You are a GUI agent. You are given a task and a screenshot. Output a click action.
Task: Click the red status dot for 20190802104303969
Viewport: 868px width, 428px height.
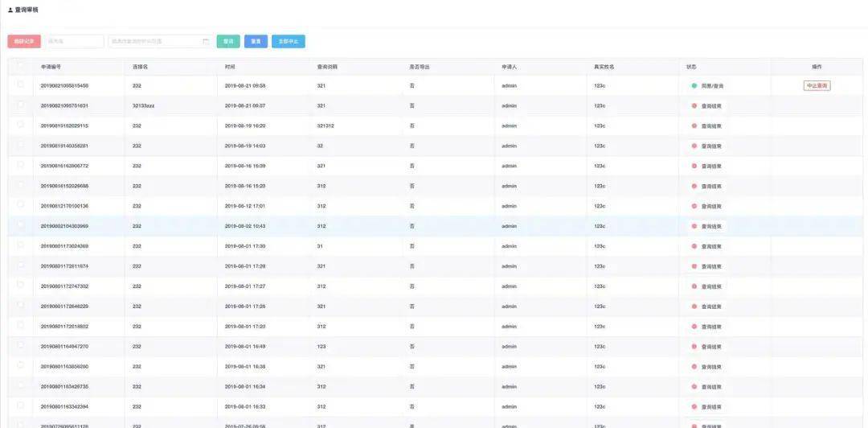(694, 226)
